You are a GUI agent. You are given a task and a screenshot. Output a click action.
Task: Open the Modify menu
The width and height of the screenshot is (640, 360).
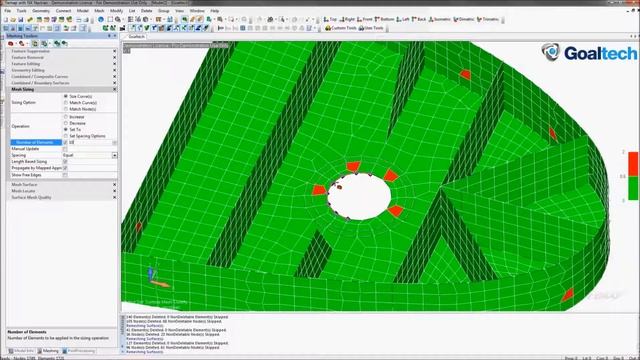pos(116,11)
